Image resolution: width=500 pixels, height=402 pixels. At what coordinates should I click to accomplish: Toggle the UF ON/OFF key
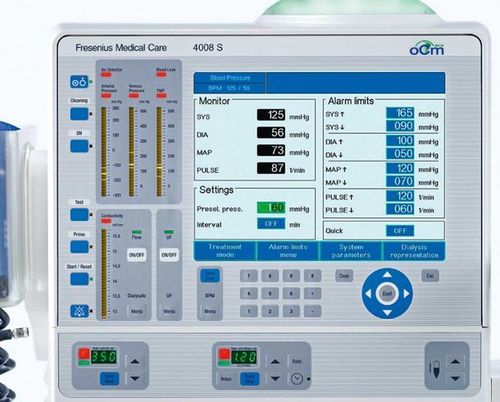[x=169, y=255]
